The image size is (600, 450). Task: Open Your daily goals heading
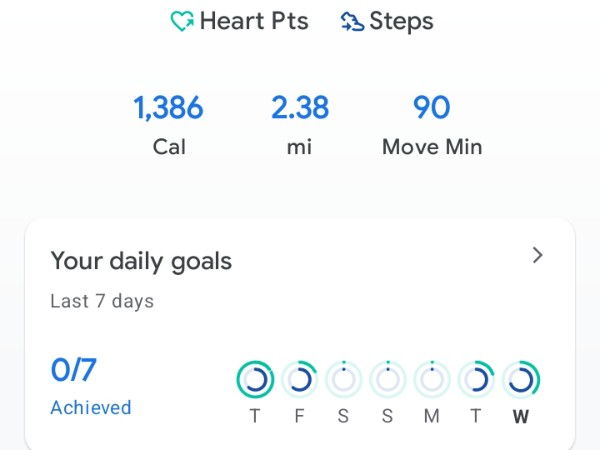tap(141, 262)
